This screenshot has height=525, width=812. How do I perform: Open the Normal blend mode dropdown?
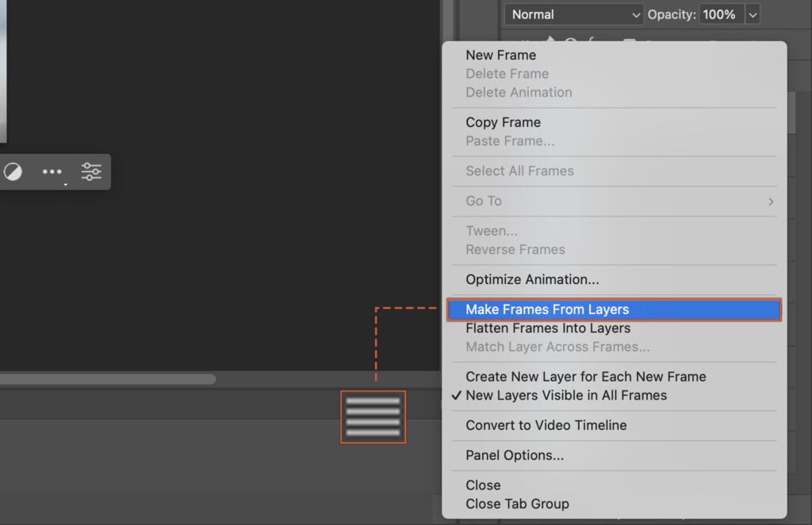coord(573,14)
